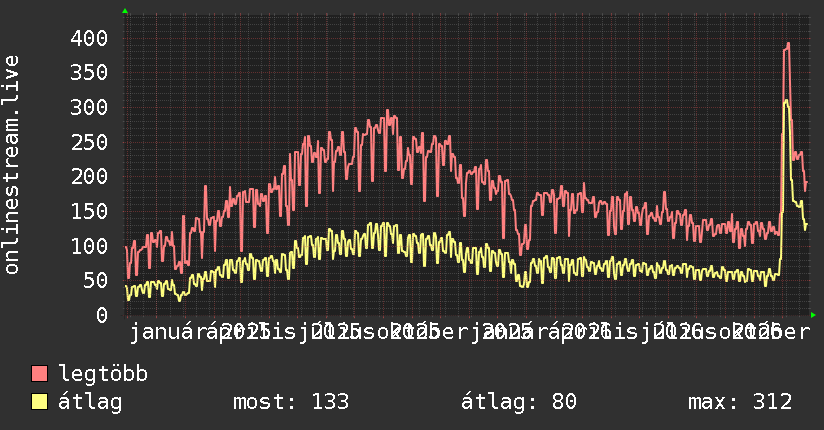Click the 300 y-axis label
Image resolution: width=824 pixels, height=430 pixels.
89,107
